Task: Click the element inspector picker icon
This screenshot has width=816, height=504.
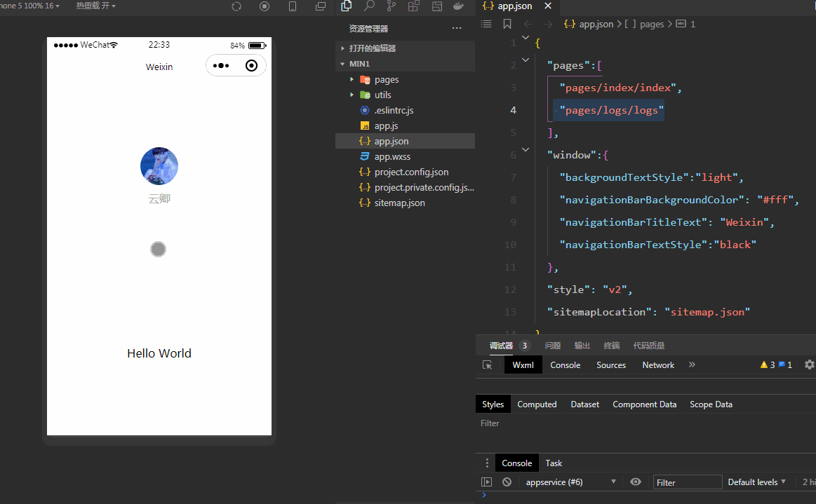Action: coord(487,365)
